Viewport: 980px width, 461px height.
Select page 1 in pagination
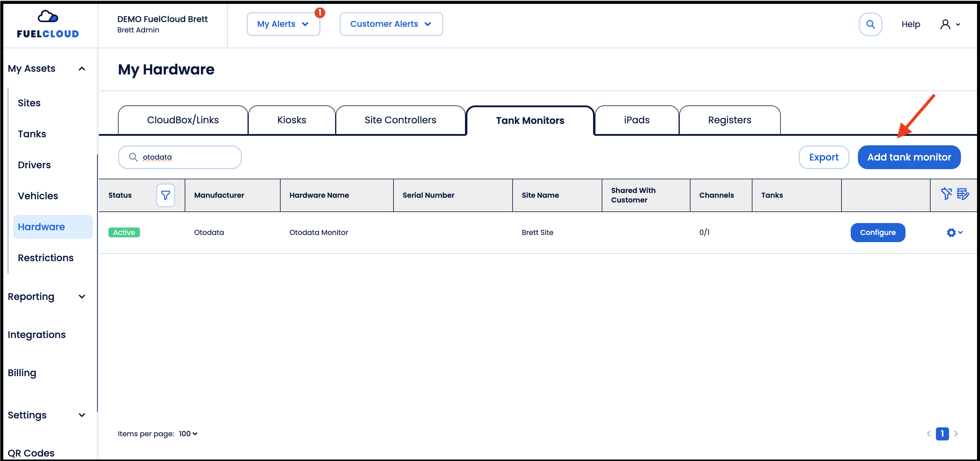[x=942, y=434]
